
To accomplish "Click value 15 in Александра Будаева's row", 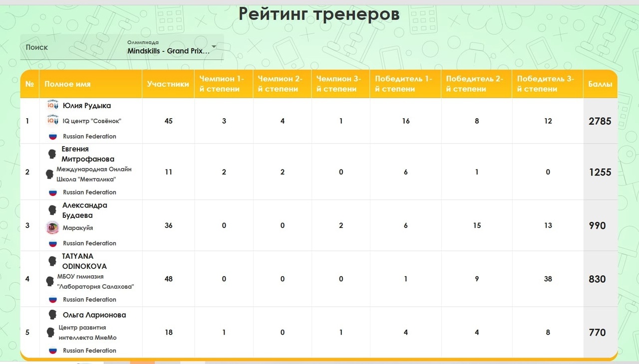I will click(x=477, y=225).
